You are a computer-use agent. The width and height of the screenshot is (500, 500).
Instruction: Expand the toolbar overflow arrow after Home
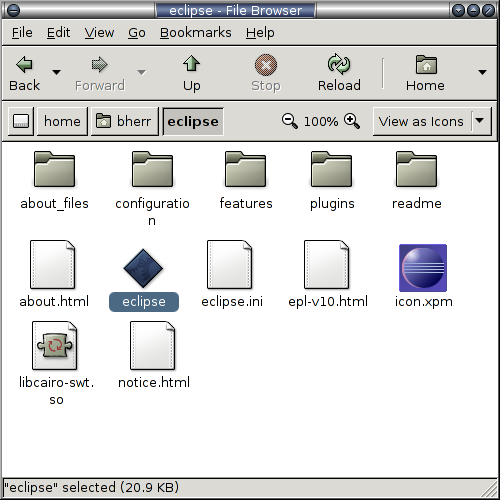(482, 72)
